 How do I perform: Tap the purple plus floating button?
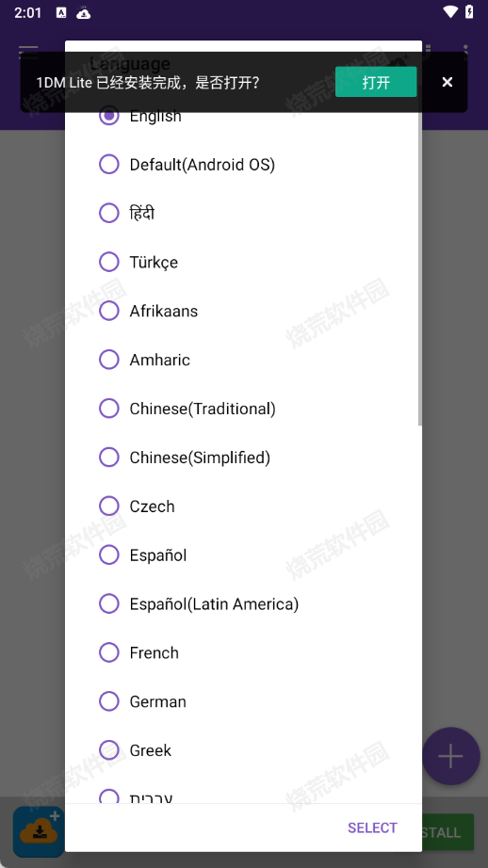click(x=451, y=756)
